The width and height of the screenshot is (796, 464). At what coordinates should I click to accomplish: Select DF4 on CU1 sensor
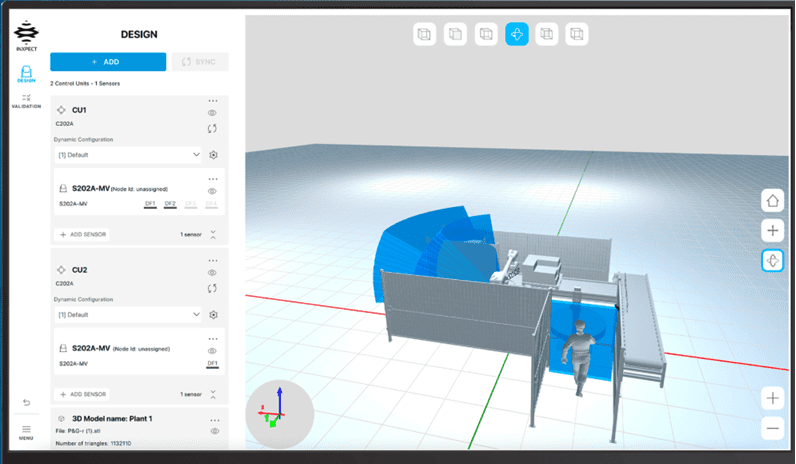tap(211, 204)
